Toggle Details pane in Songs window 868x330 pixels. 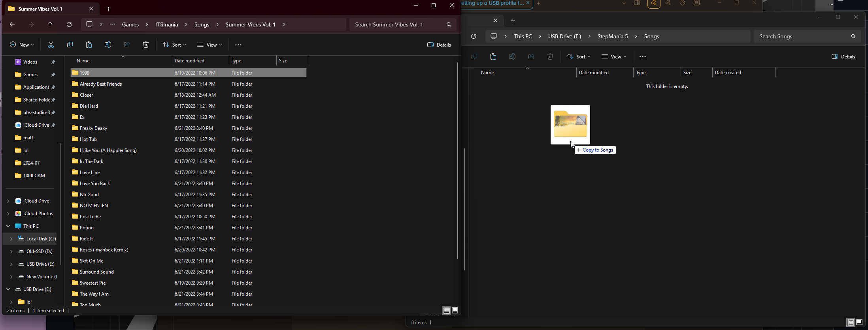click(x=843, y=57)
